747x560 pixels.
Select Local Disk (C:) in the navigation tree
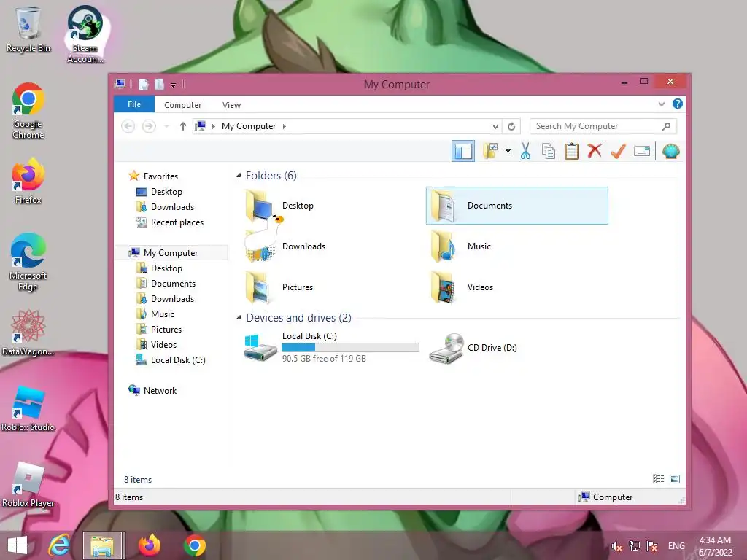coord(177,360)
